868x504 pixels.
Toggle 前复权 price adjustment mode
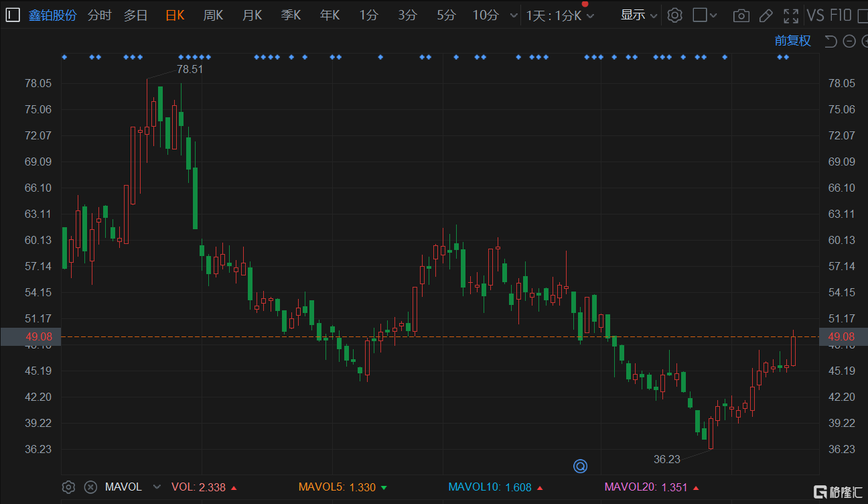[792, 41]
